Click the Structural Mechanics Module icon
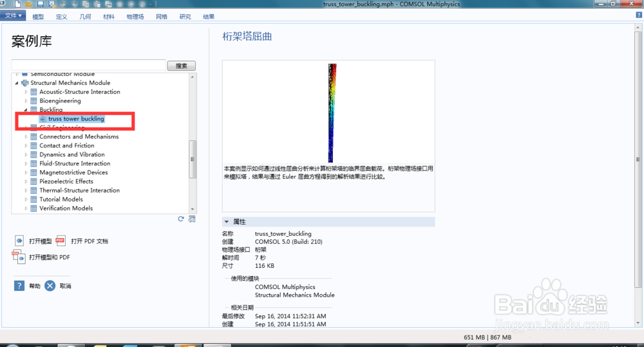 (x=24, y=83)
